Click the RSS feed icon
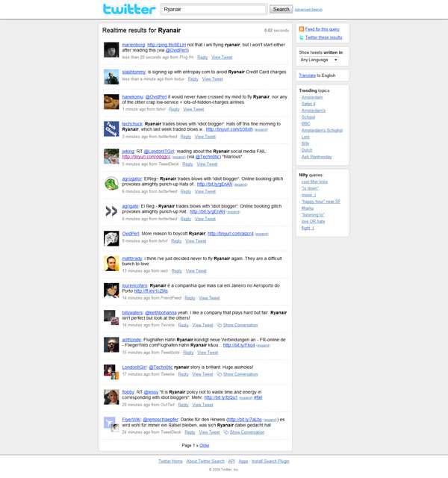 [x=302, y=29]
